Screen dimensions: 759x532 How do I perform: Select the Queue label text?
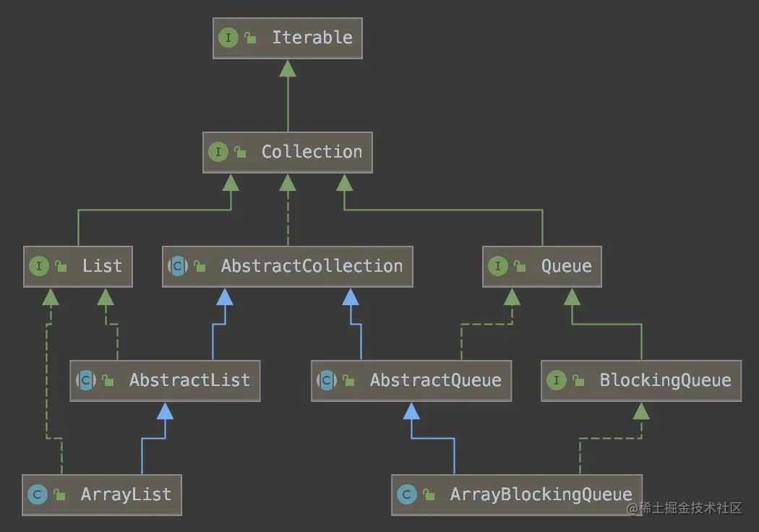pos(566,266)
